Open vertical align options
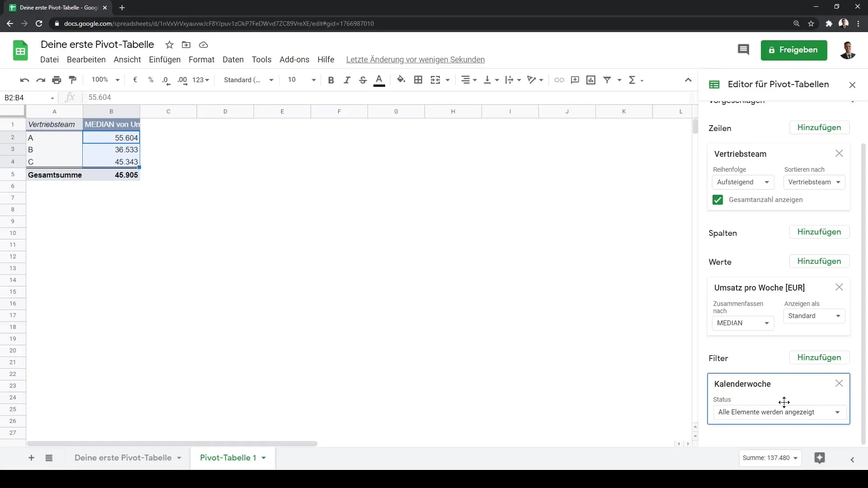 pos(491,80)
